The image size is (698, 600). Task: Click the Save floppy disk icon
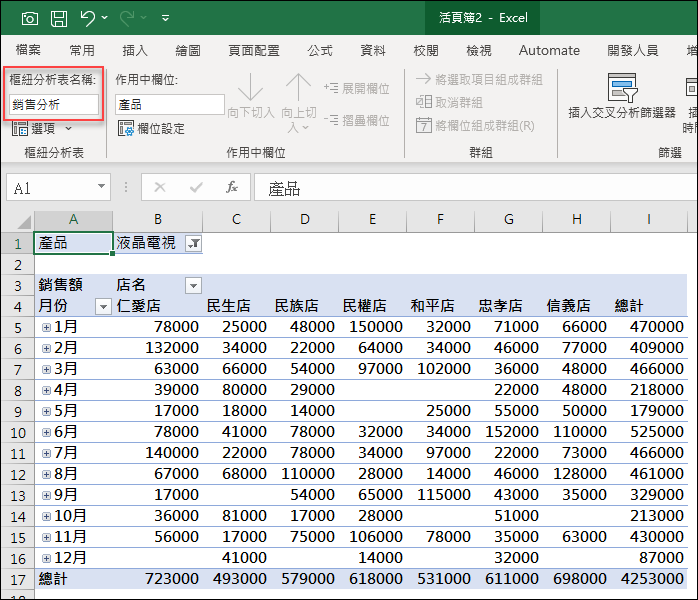point(59,18)
